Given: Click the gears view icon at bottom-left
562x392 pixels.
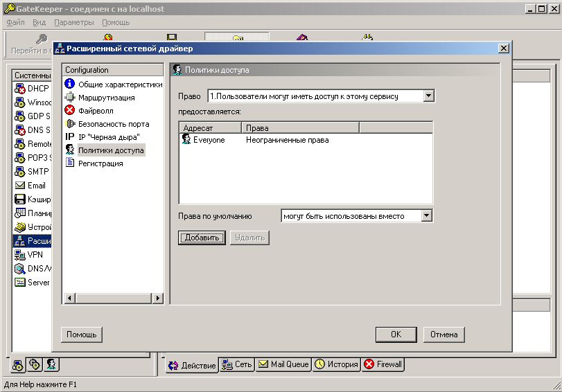Looking at the screenshot, I should 35,364.
